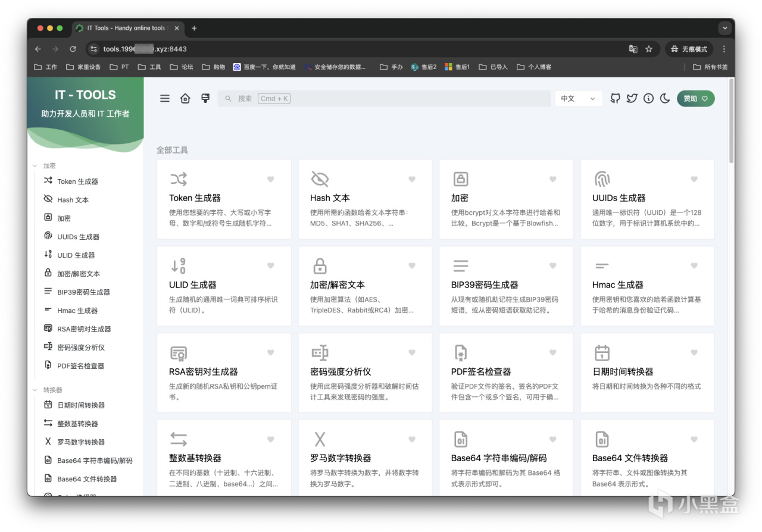This screenshot has width=762, height=532.
Task: Click the browser forward arrow
Action: [55, 49]
